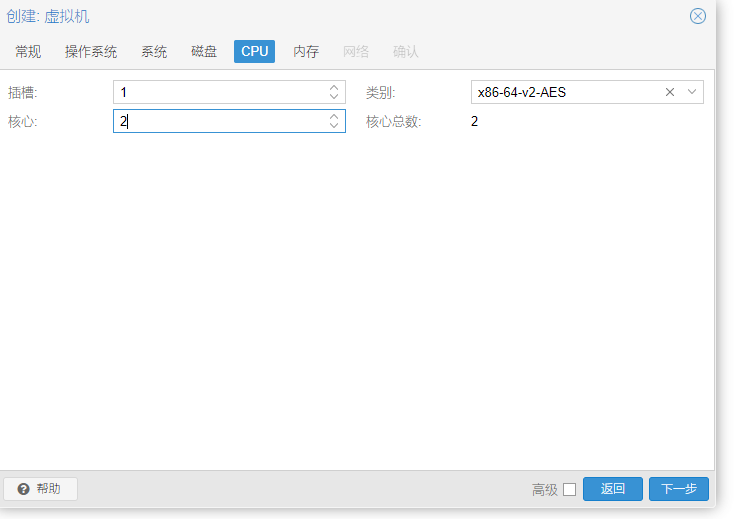Open the 操作系统 tab
748x519 pixels.
(x=91, y=51)
